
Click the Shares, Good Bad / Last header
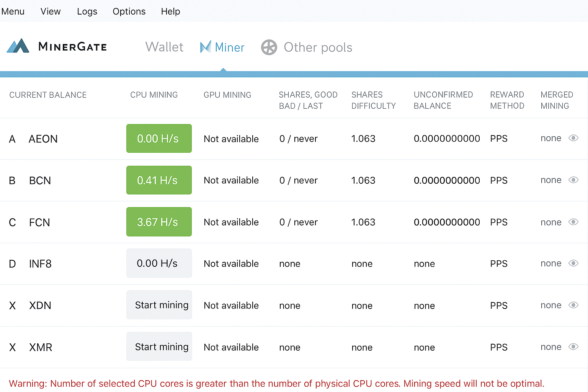coord(308,100)
